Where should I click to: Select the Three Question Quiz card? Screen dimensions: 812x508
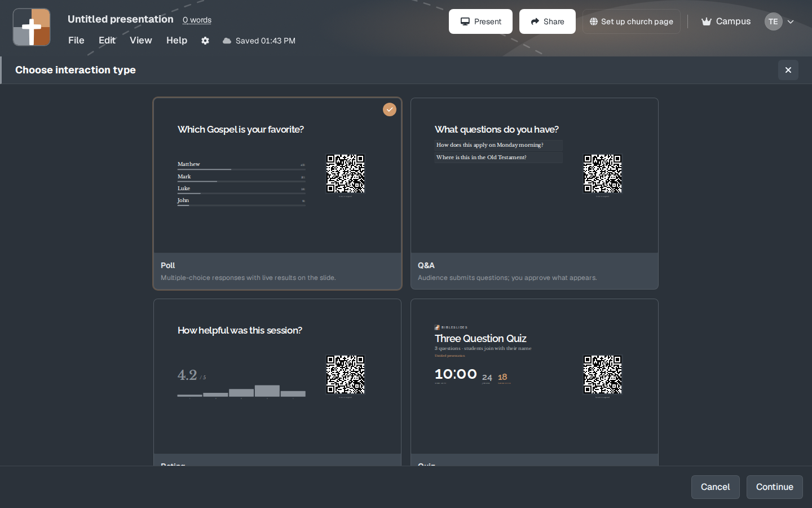pos(535,382)
